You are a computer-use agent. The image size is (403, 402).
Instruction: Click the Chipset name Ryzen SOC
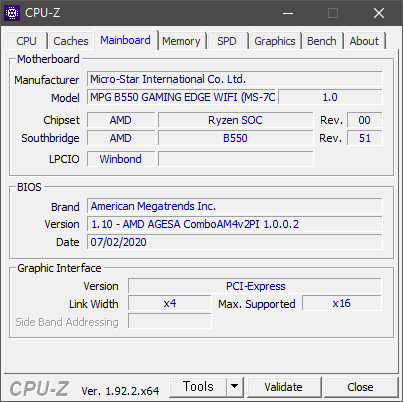point(235,120)
